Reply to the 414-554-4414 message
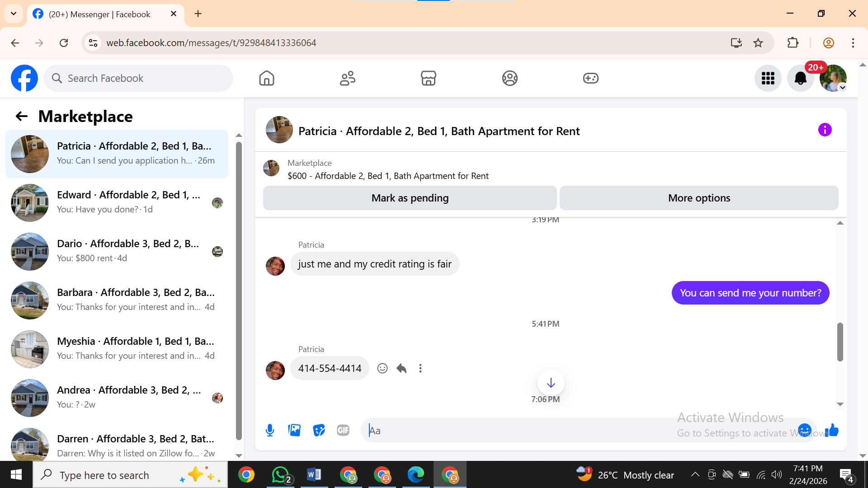The width and height of the screenshot is (868, 488). (401, 368)
